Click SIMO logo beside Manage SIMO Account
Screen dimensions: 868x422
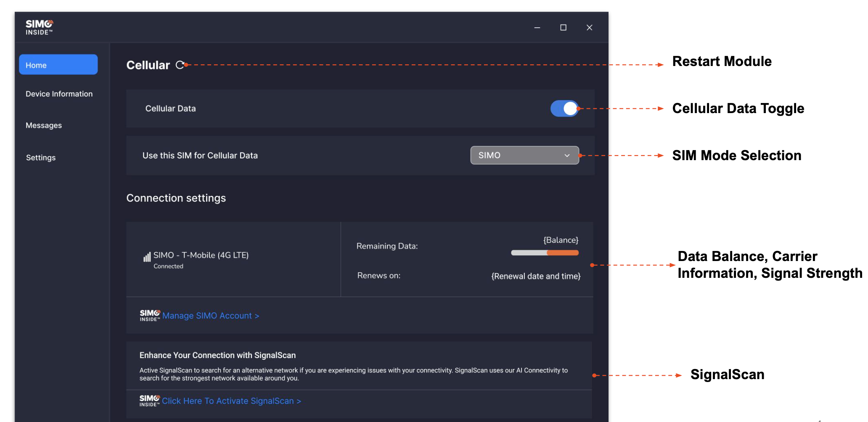tap(150, 316)
